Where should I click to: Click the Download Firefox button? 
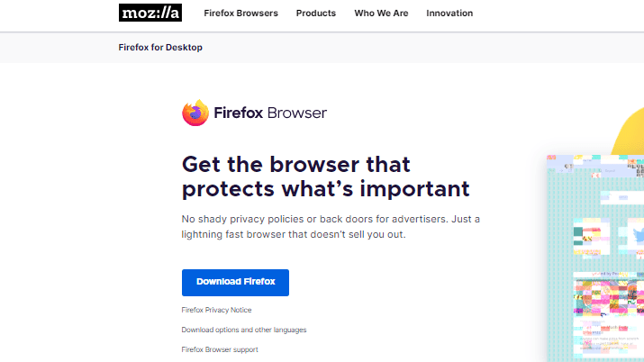[x=235, y=283]
